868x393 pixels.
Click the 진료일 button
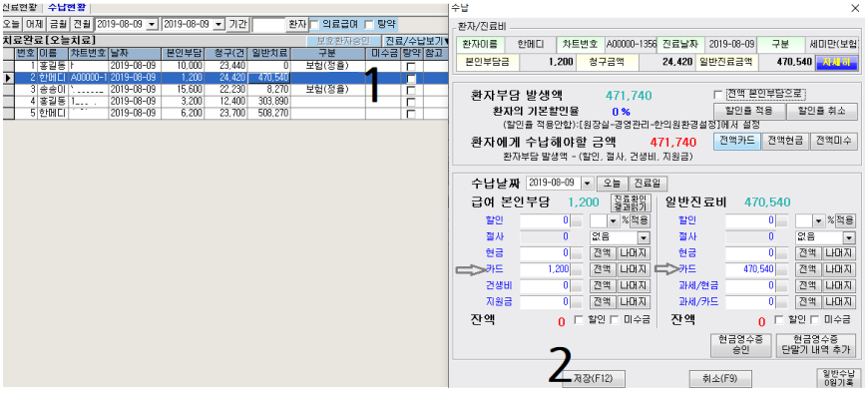(650, 184)
